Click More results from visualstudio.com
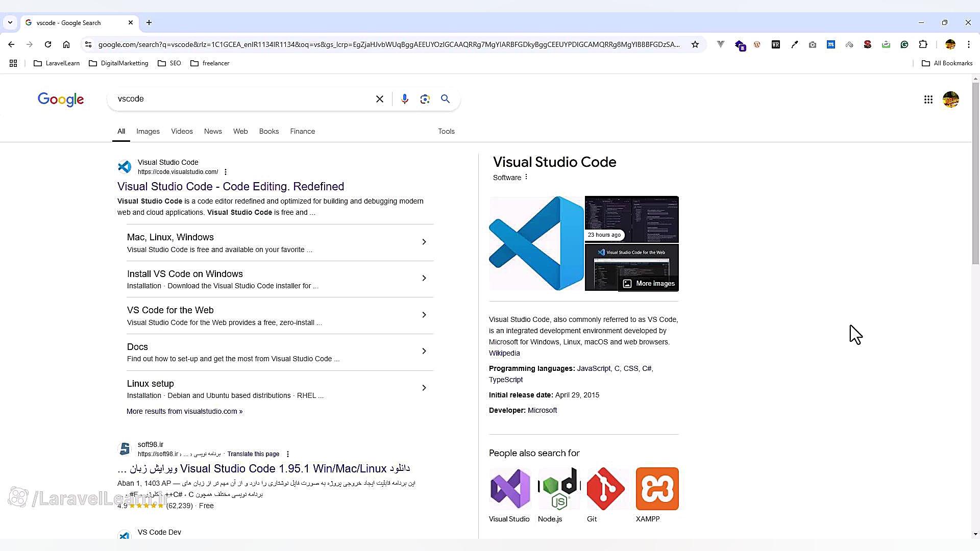This screenshot has height=551, width=980. [x=185, y=411]
